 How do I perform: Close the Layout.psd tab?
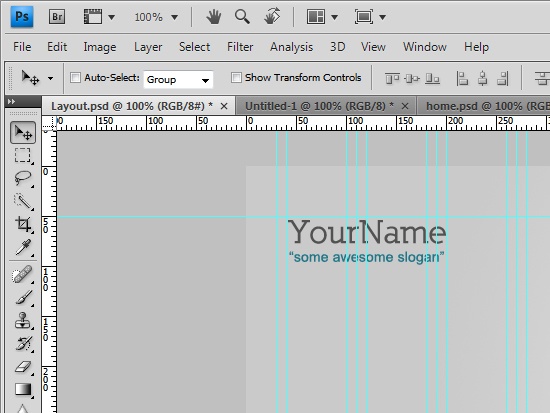(224, 106)
